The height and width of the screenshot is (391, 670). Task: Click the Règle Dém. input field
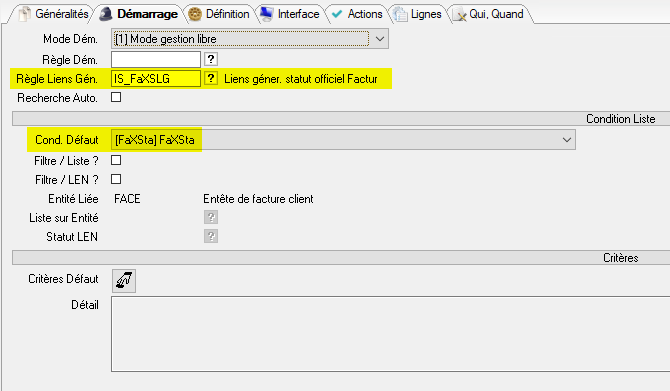(156, 59)
